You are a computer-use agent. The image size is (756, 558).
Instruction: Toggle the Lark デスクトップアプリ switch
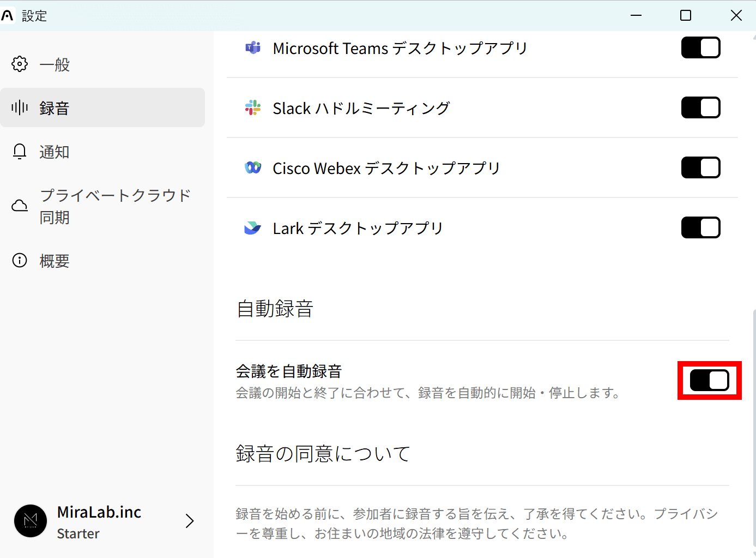point(700,227)
